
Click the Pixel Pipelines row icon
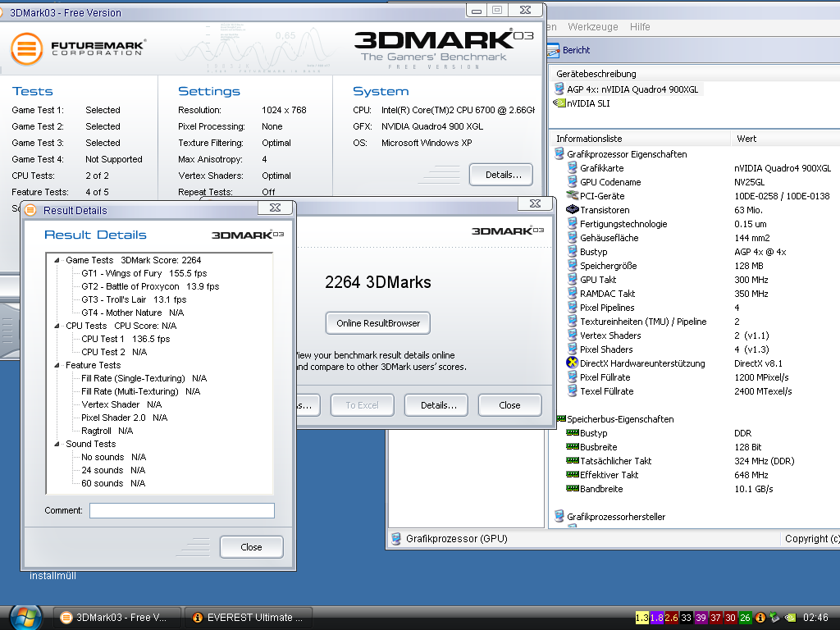[x=572, y=307]
